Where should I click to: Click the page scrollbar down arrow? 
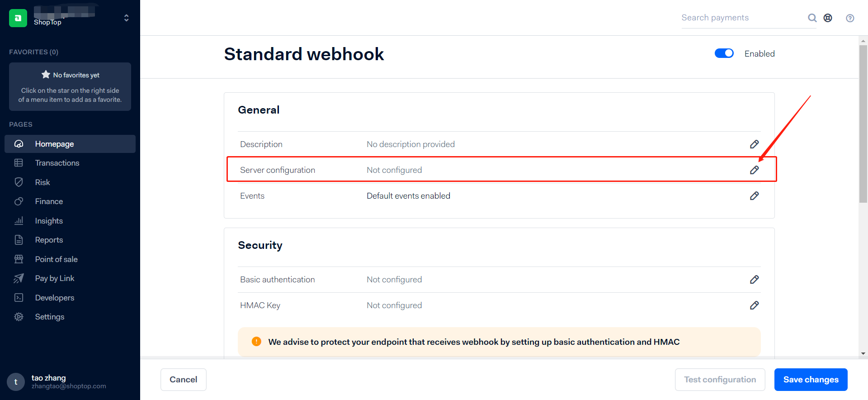863,353
